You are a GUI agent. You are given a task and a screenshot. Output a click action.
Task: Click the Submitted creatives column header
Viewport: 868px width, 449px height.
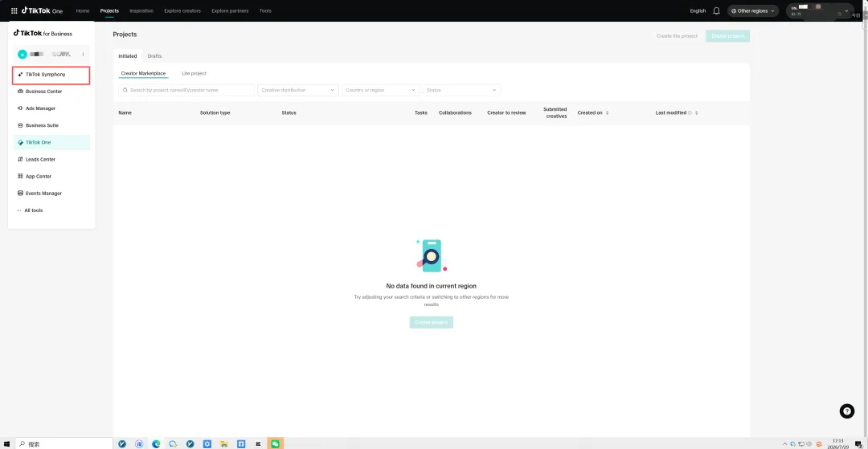point(555,112)
